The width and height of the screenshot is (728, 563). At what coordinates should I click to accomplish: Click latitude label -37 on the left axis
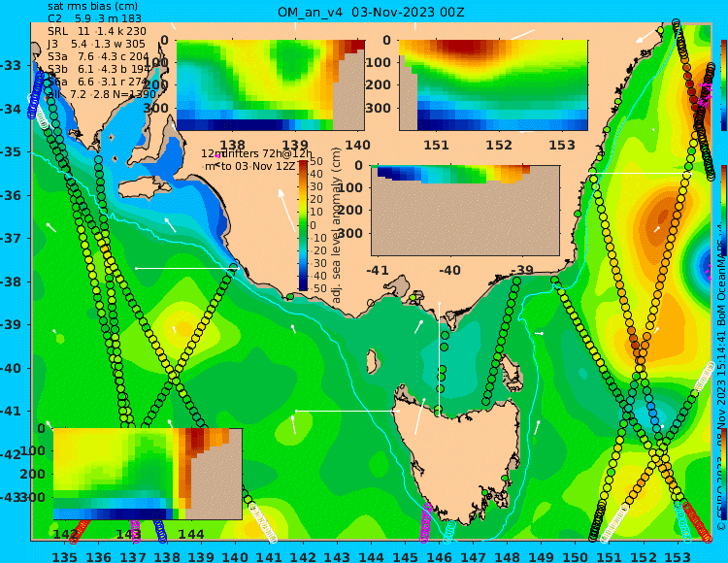(11, 239)
